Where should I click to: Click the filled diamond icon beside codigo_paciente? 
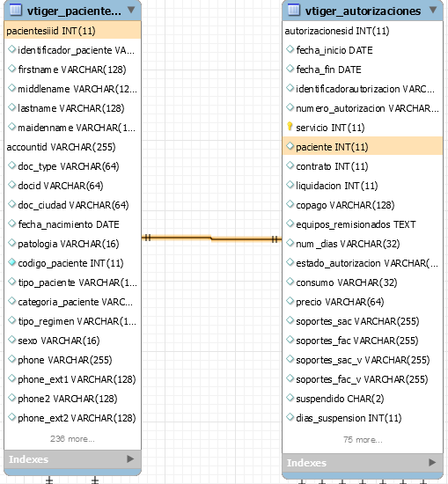tap(11, 263)
